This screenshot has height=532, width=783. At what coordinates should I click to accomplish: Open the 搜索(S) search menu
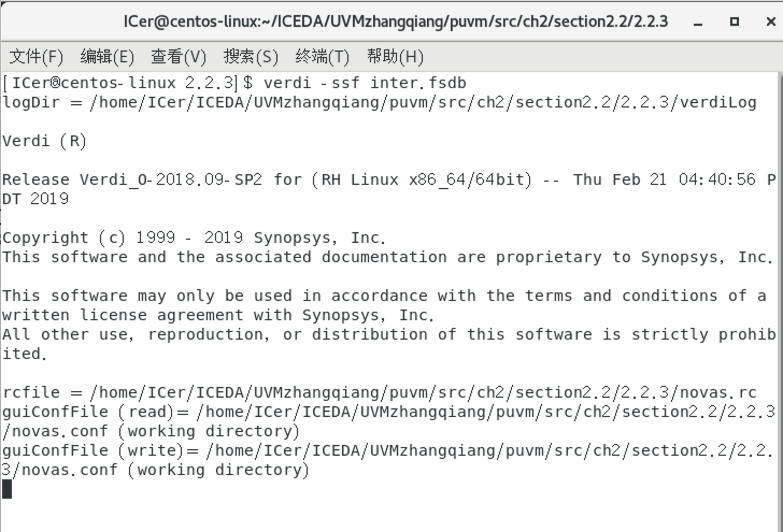(250, 56)
